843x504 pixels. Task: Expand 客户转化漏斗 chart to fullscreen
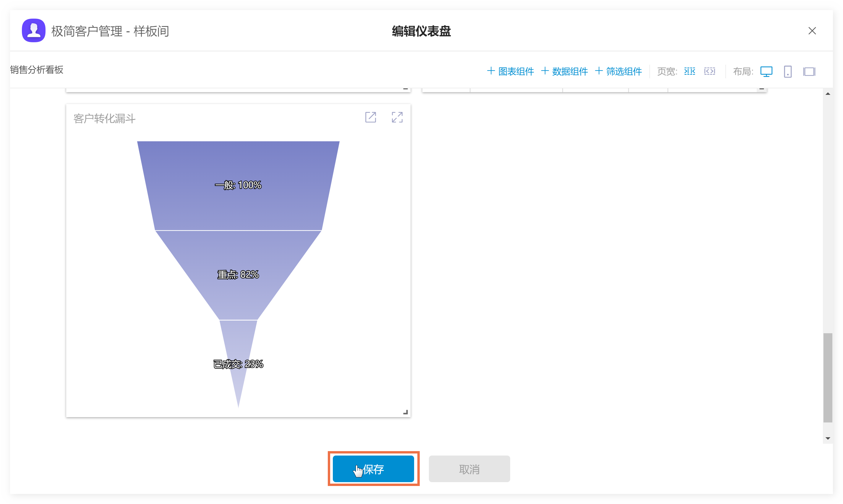coord(397,117)
